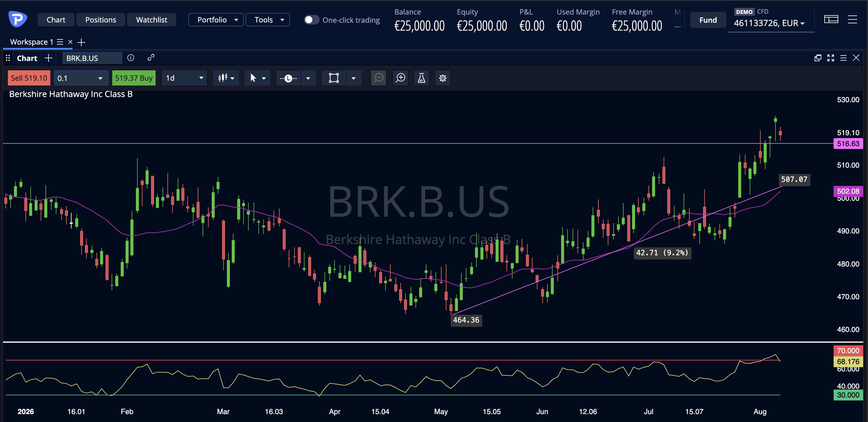Click the Fund button
The height and width of the screenshot is (422, 868).
[x=708, y=20]
